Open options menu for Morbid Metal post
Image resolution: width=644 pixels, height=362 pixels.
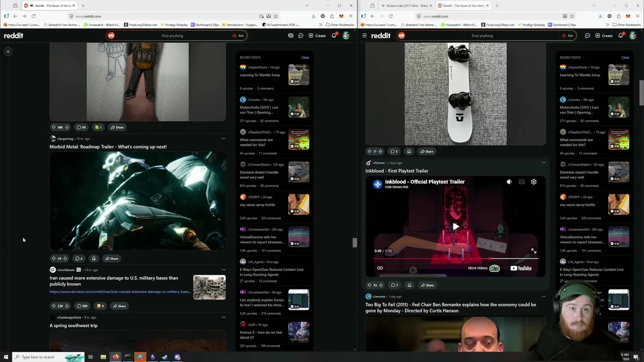pos(223,139)
